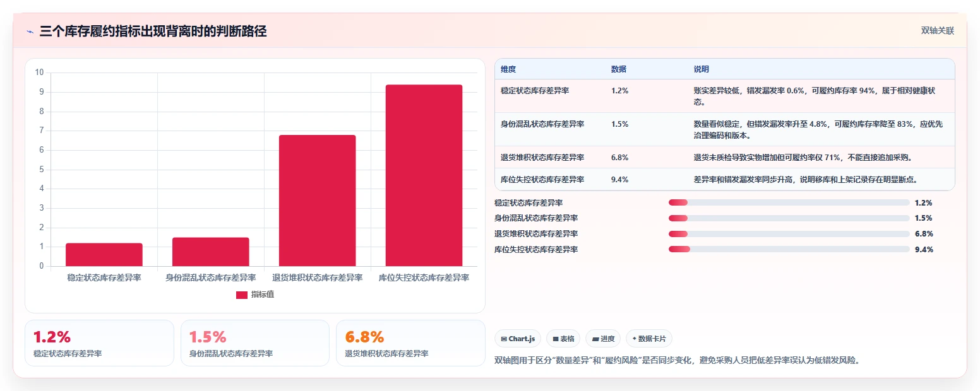Image resolution: width=980 pixels, height=391 pixels.
Task: Click the 稳定状态库存差异率 x-axis label
Action: tap(104, 277)
